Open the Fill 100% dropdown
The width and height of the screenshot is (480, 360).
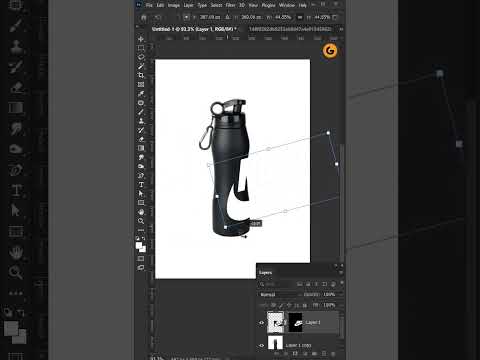point(329,305)
